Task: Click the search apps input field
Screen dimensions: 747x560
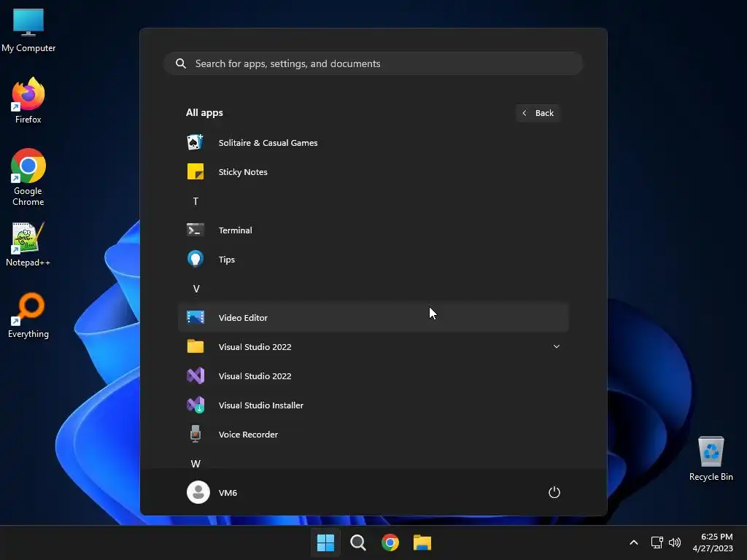Action: (373, 63)
